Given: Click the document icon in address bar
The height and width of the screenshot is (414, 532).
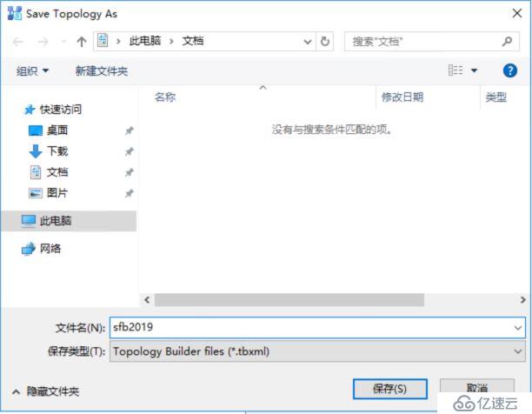Looking at the screenshot, I should 103,41.
